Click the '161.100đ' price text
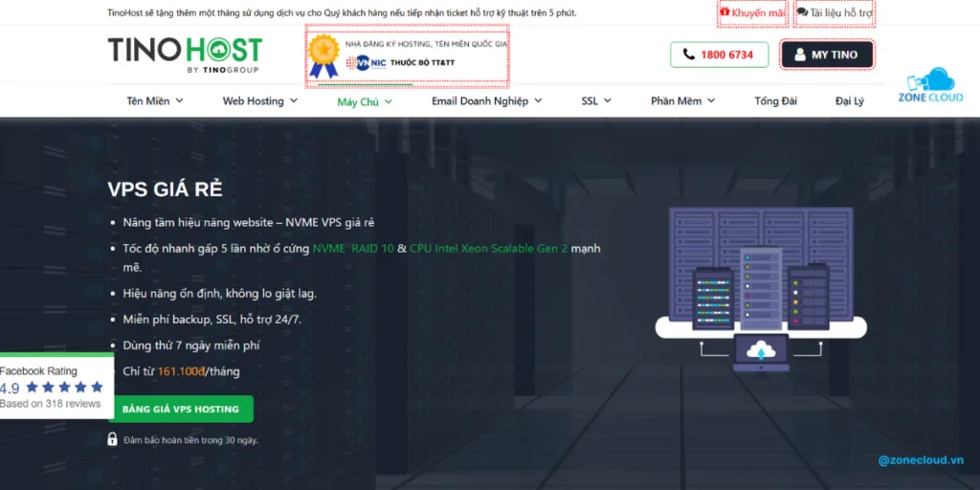Image resolution: width=980 pixels, height=490 pixels. pyautogui.click(x=181, y=371)
